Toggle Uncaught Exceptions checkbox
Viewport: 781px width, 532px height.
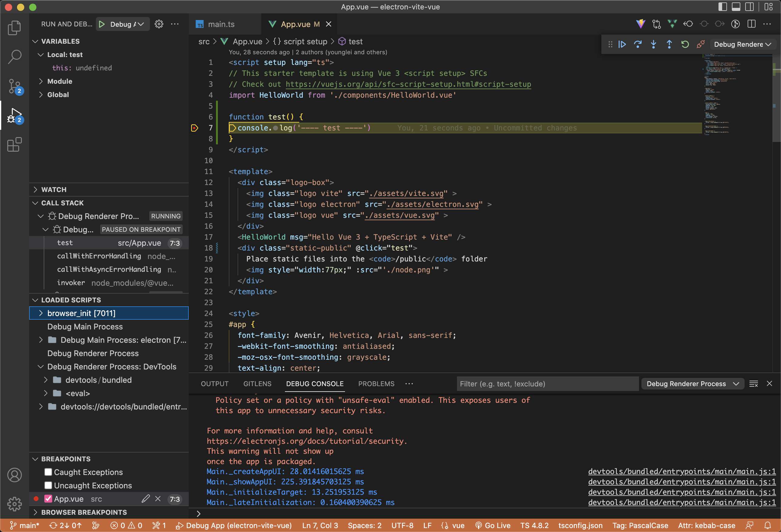tap(48, 485)
